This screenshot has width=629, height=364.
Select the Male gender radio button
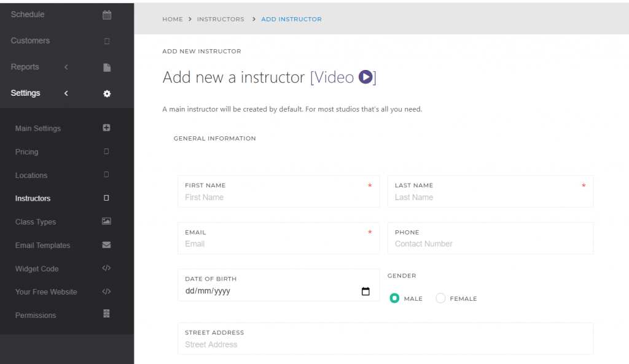coord(394,298)
